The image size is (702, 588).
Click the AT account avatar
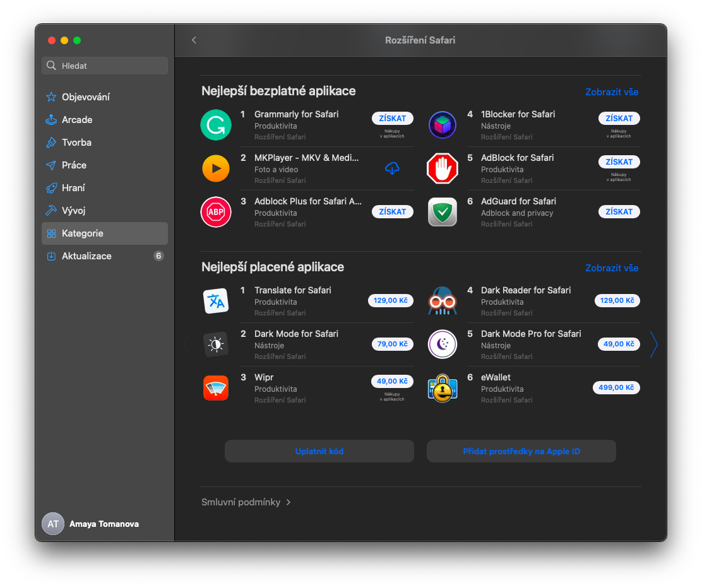point(53,524)
